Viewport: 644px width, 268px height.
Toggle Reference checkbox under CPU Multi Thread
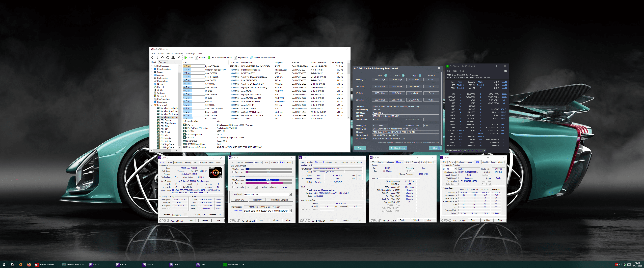233,183
